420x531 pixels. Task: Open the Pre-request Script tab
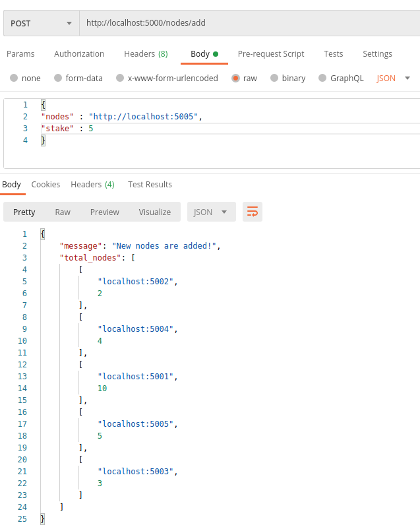click(x=271, y=54)
